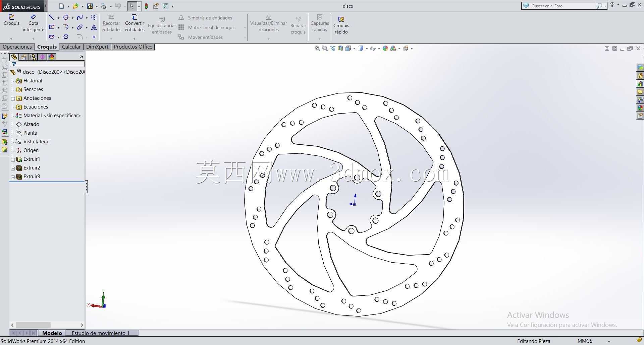Open the Display style dropdown arrow
The width and height of the screenshot is (644, 345).
click(367, 49)
